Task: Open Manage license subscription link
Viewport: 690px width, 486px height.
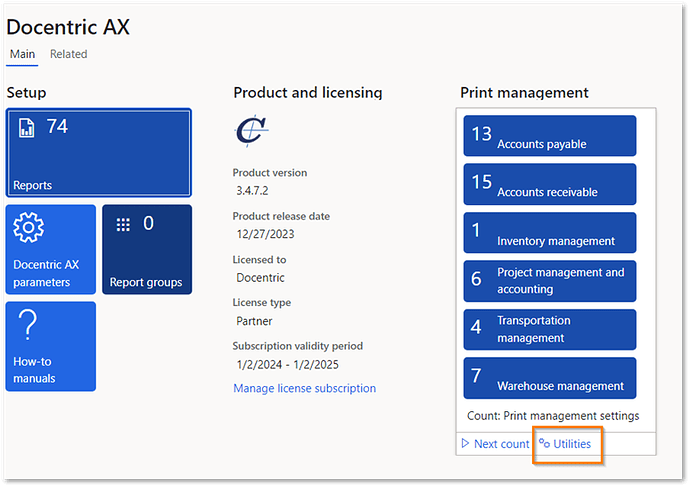Action: [305, 388]
